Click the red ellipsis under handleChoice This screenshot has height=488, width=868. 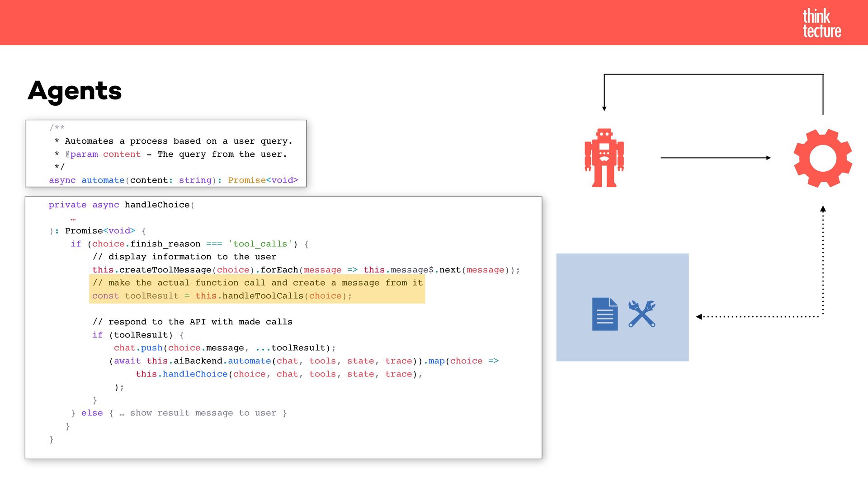coord(73,219)
